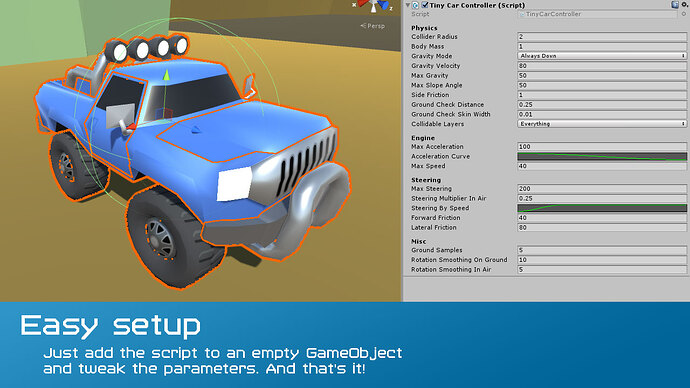Screen dimensions: 690x388
Task: Click the green Y-axis move arrow on truck
Action: tap(166, 75)
